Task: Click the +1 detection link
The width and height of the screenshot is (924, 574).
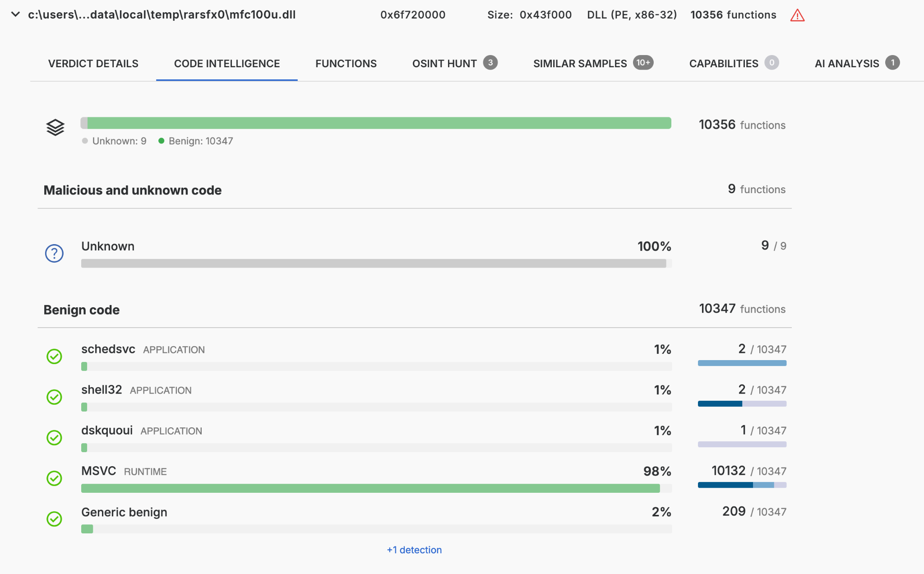Action: (414, 550)
